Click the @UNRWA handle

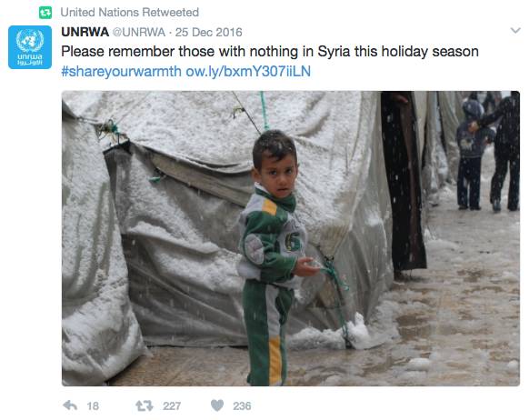(x=139, y=33)
